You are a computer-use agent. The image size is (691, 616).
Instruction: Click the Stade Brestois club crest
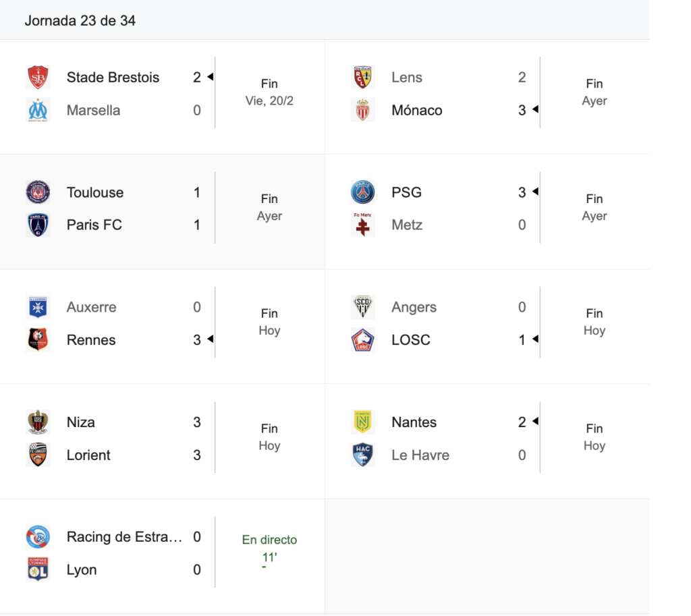pos(38,78)
